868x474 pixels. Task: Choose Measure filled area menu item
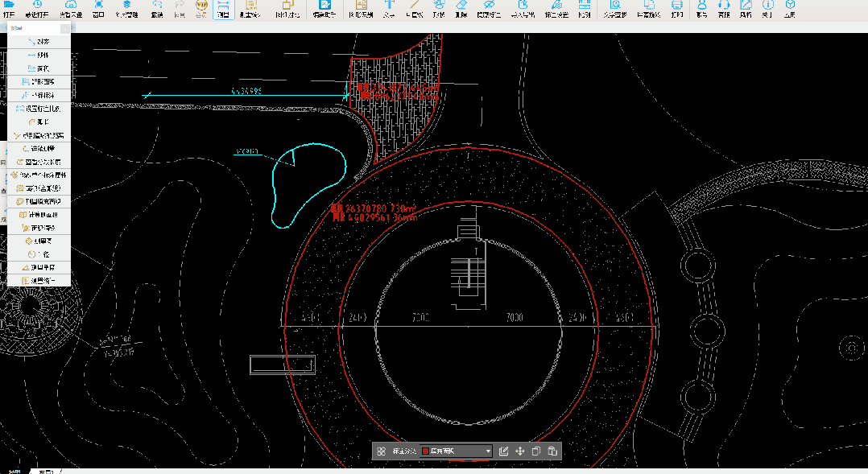pyautogui.click(x=39, y=201)
